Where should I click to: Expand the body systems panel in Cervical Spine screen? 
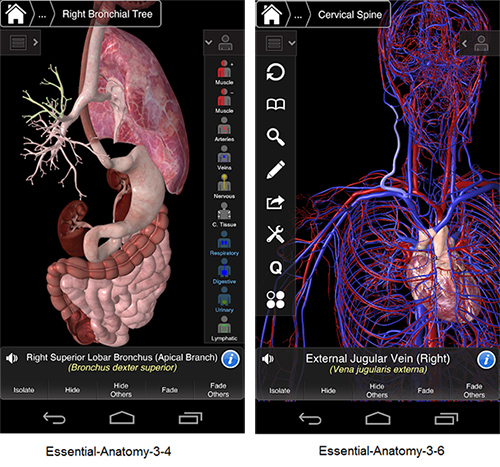point(480,43)
